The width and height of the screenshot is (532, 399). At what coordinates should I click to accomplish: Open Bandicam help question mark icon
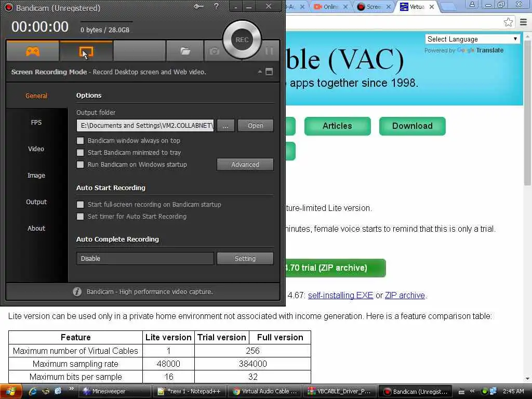pos(217,6)
